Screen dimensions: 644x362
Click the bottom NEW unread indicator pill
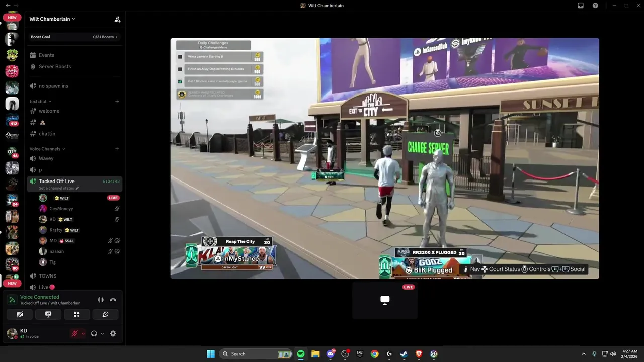point(12,284)
